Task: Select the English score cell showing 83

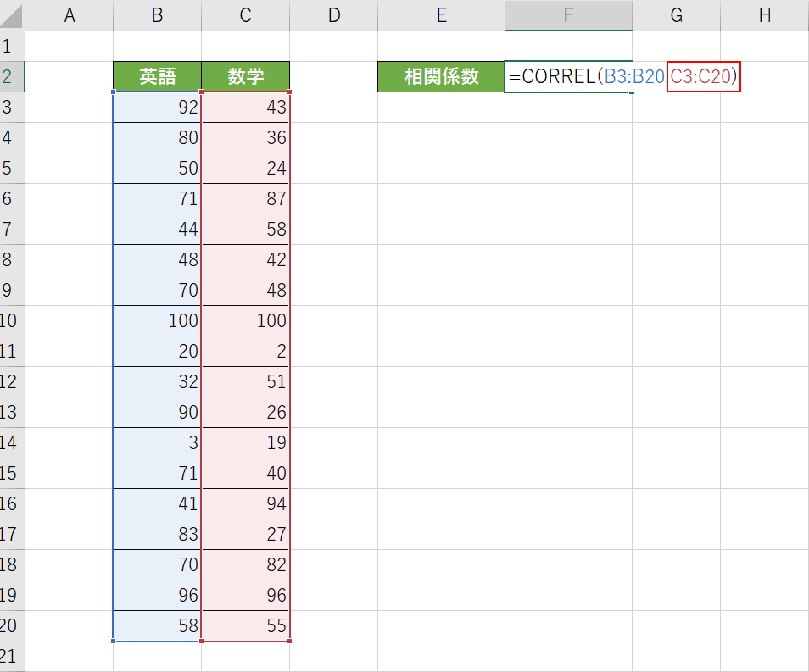Action: (157, 535)
